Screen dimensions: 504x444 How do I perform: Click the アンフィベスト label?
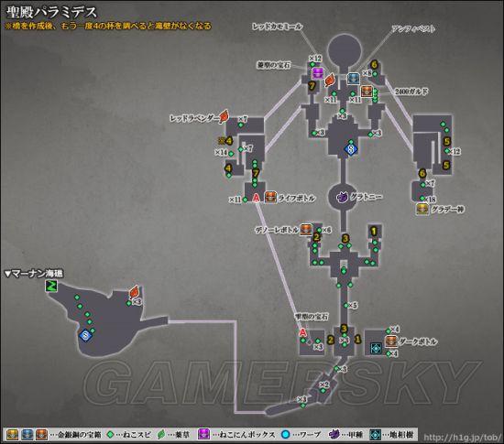click(x=413, y=29)
